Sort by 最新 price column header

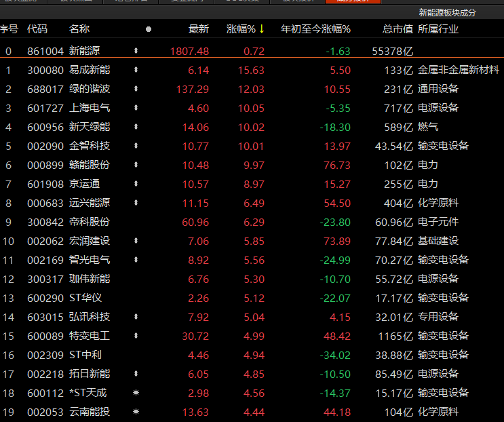tap(199, 29)
